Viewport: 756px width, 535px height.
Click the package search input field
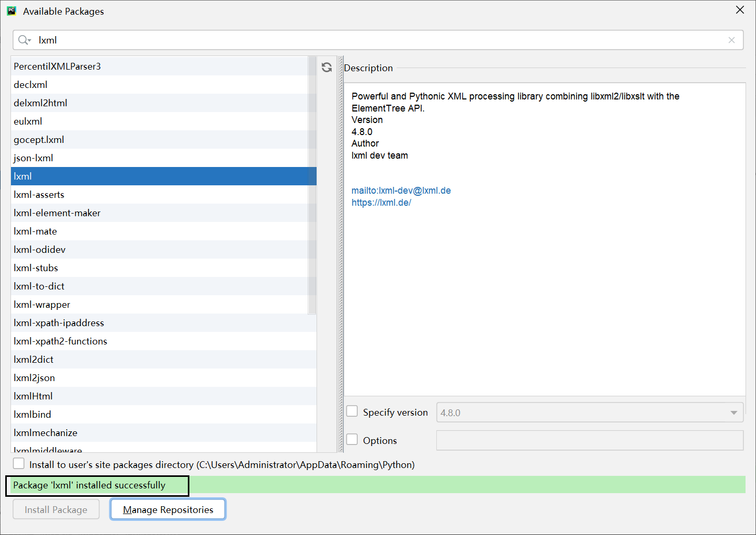click(x=378, y=40)
